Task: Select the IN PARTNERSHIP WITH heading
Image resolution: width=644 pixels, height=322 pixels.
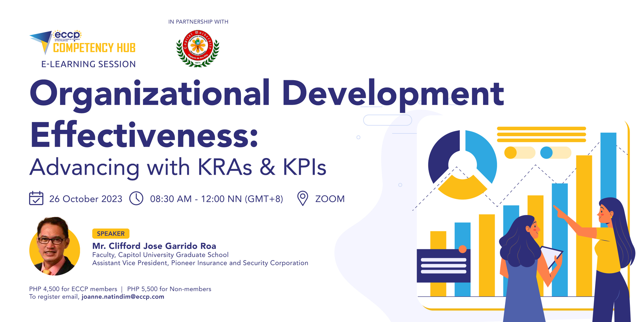Action: [x=198, y=21]
